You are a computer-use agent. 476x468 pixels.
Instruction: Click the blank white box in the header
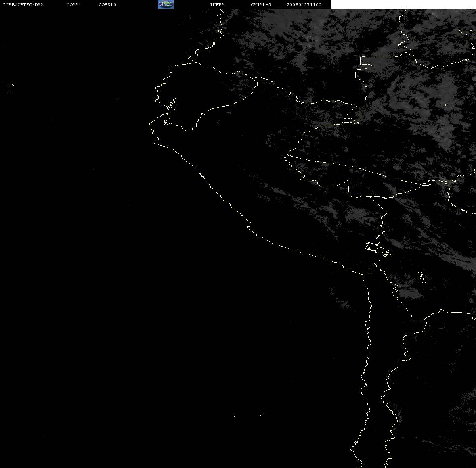click(403, 4)
